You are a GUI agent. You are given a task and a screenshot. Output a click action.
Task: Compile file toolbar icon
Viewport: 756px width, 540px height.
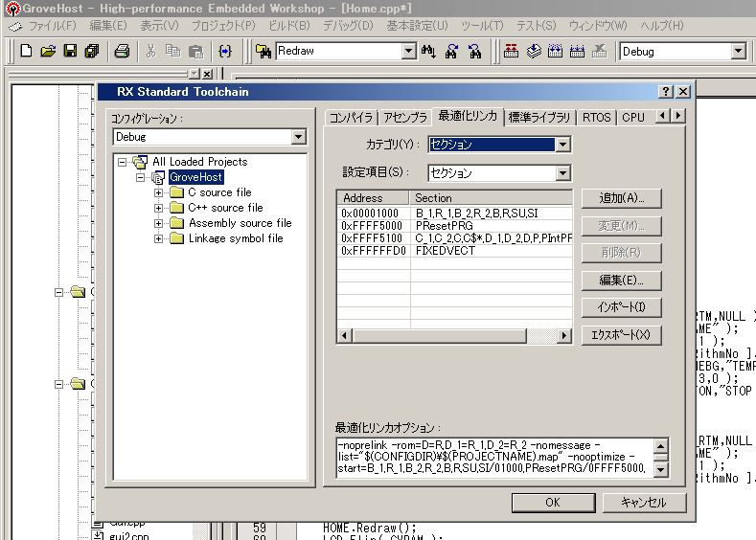click(x=511, y=51)
